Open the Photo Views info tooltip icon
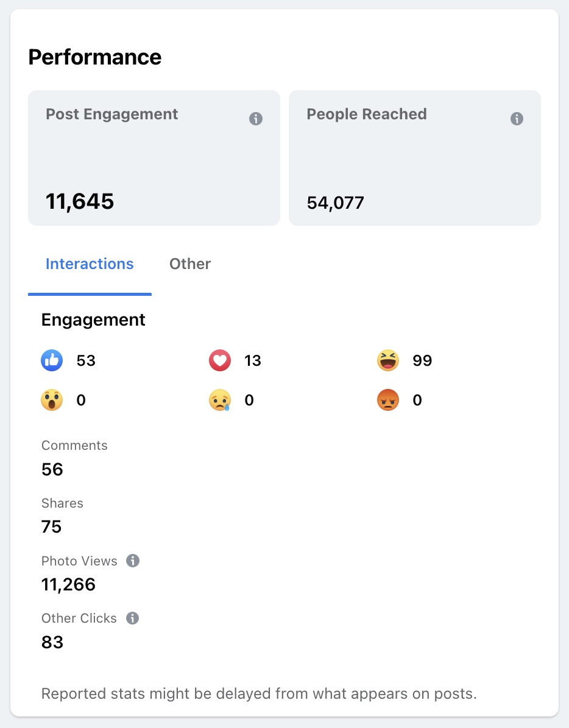Screen dimensions: 569x728 pyautogui.click(x=133, y=561)
